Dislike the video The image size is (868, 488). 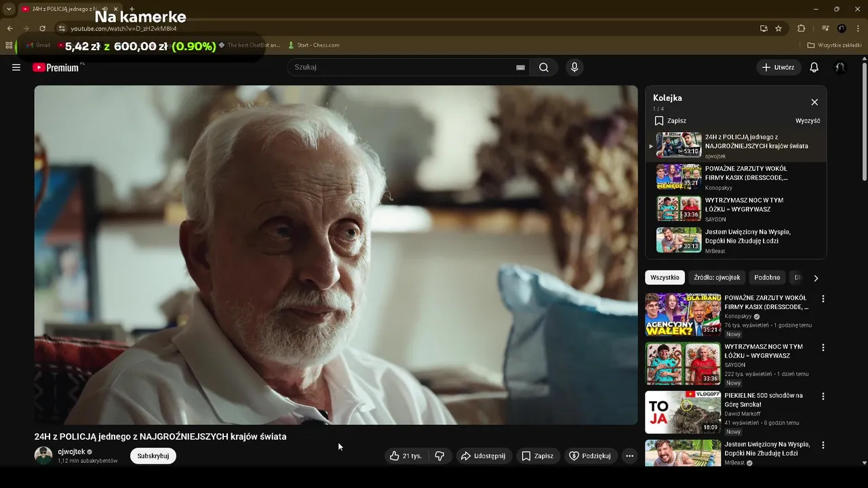(439, 456)
